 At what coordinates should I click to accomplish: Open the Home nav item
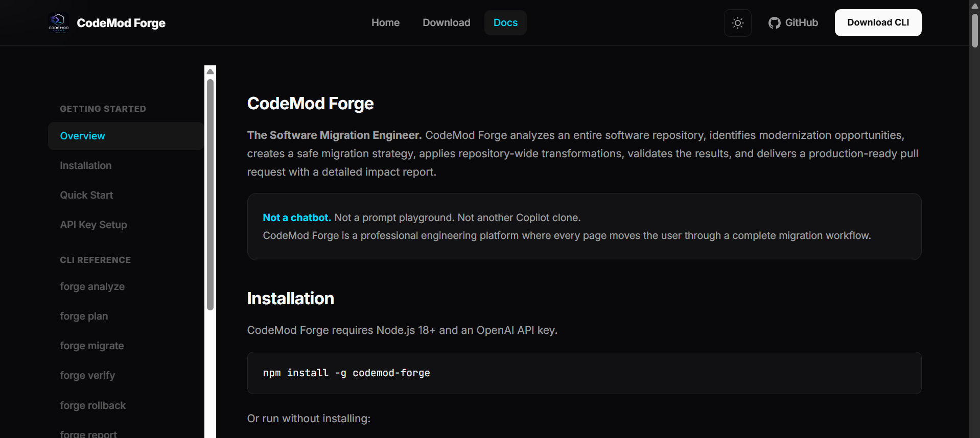click(385, 23)
